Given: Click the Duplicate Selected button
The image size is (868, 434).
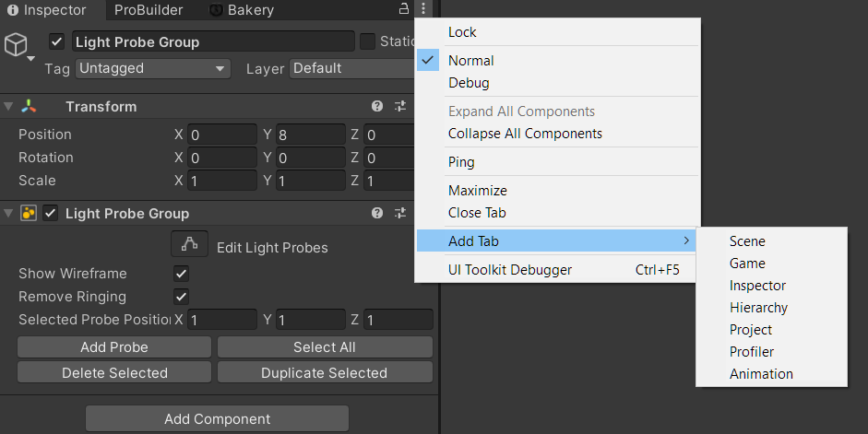Looking at the screenshot, I should click(325, 373).
